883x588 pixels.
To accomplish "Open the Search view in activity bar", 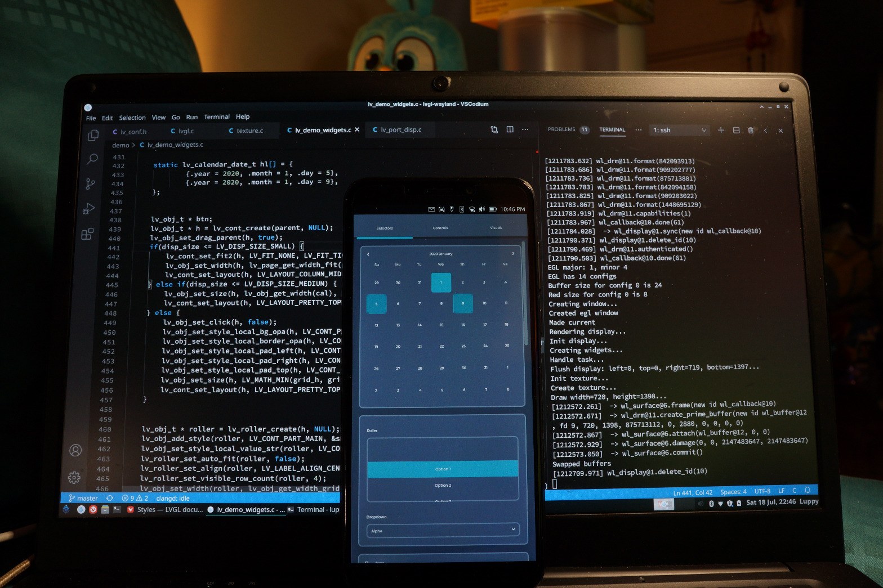I will pyautogui.click(x=92, y=160).
